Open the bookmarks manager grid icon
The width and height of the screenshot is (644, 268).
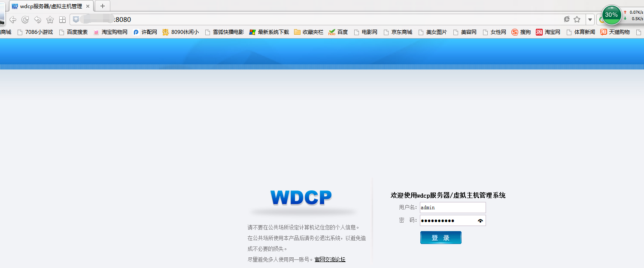point(62,19)
